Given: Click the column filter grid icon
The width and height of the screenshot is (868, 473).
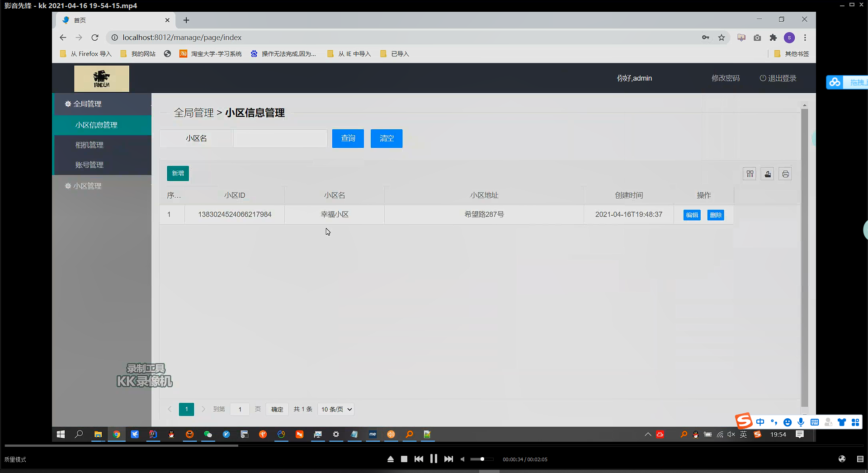Looking at the screenshot, I should [x=750, y=174].
